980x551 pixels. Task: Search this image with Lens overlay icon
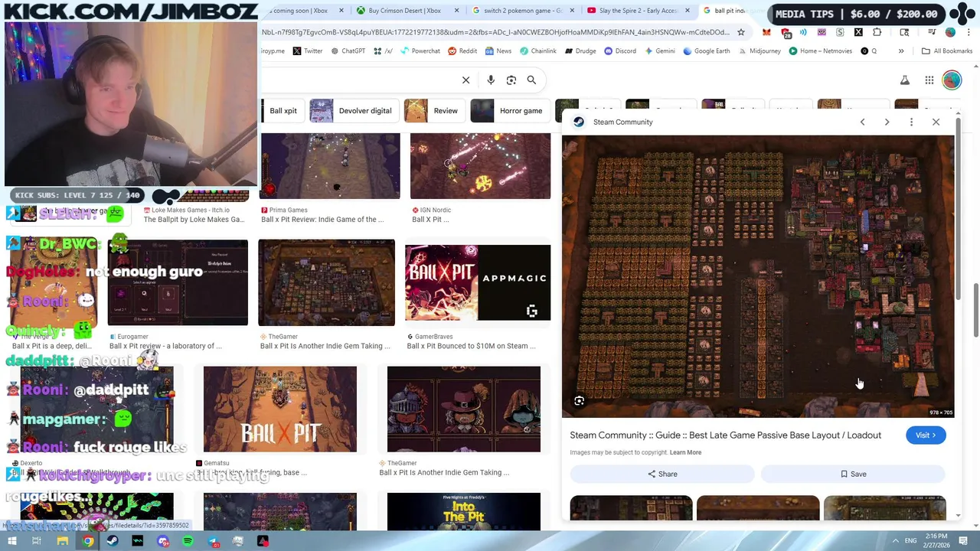580,400
